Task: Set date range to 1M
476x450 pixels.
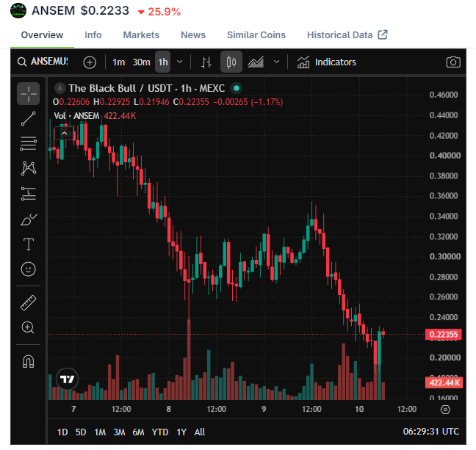Action: 100,432
